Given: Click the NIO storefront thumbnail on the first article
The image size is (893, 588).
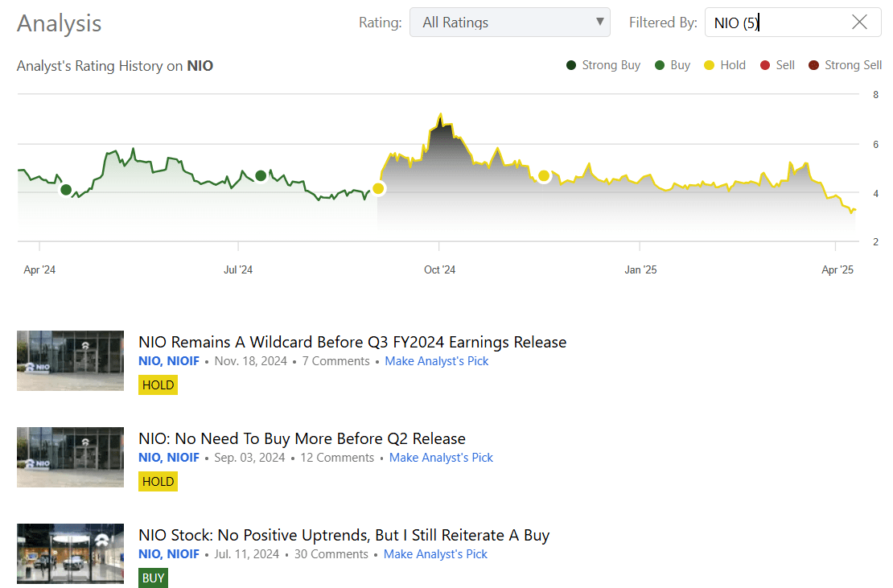Looking at the screenshot, I should click(70, 360).
